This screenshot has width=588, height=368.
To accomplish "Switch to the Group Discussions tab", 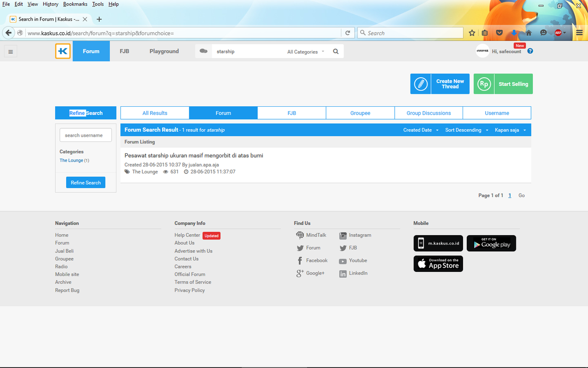I will tap(429, 113).
